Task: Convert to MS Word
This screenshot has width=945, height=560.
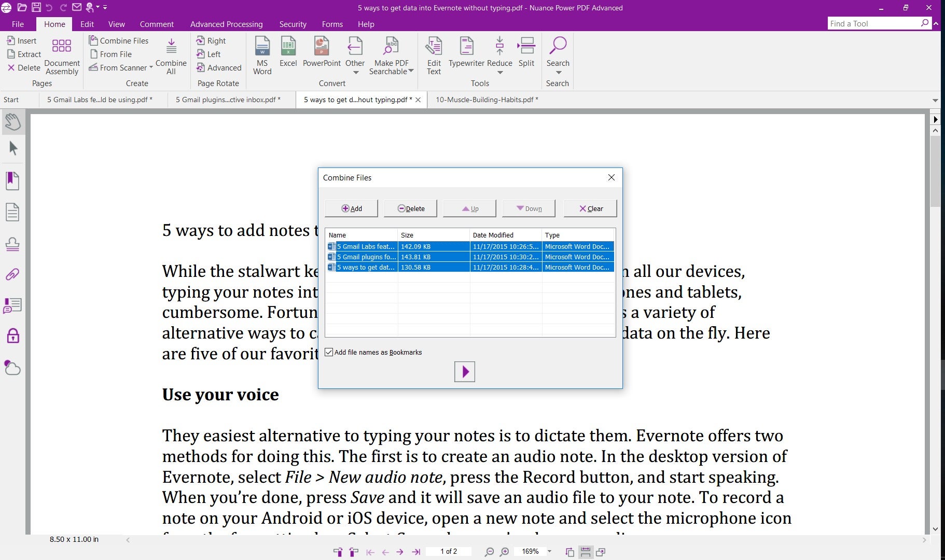Action: coord(262,55)
